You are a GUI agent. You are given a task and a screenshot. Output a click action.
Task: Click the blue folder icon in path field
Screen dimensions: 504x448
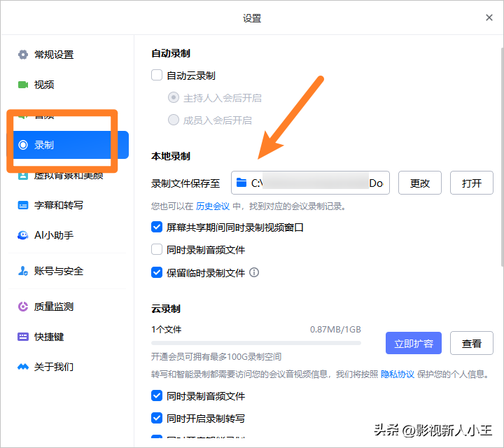coord(241,183)
